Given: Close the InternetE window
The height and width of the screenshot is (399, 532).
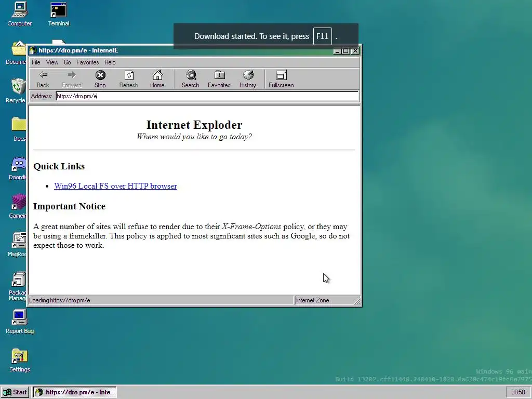Looking at the screenshot, I should pos(355,51).
